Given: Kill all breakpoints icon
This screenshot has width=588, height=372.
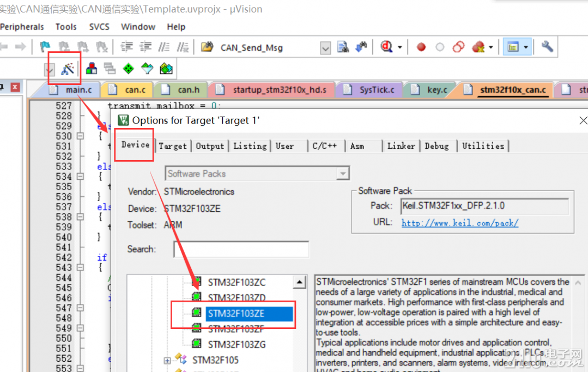Looking at the screenshot, I should pos(478,47).
